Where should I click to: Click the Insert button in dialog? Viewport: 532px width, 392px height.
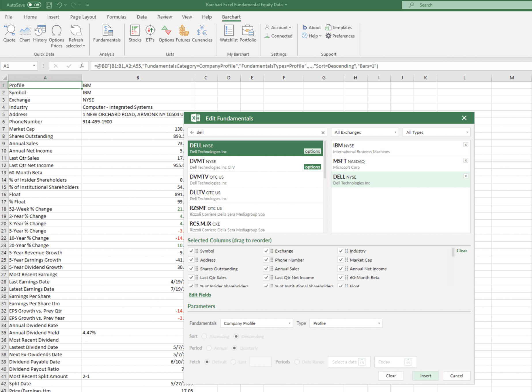coord(425,376)
